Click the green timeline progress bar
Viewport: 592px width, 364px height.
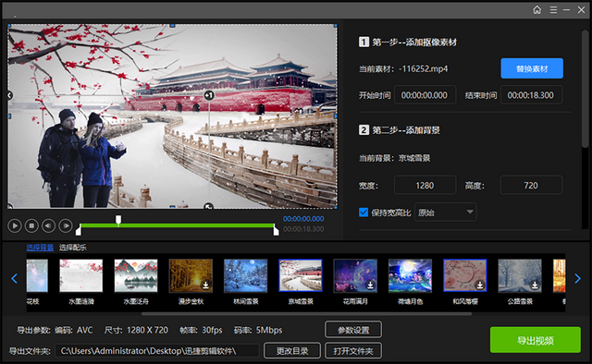(177, 225)
